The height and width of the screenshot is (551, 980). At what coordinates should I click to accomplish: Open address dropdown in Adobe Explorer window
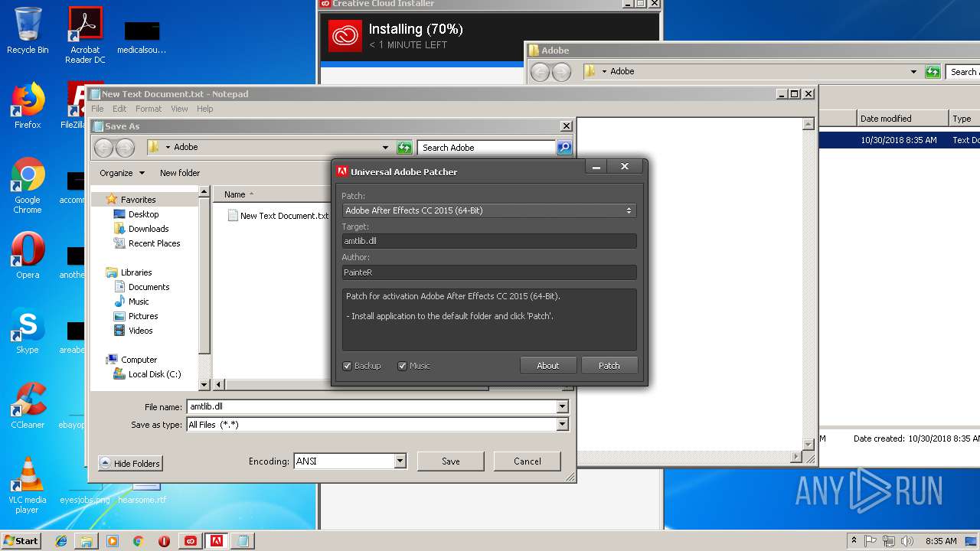click(x=913, y=72)
